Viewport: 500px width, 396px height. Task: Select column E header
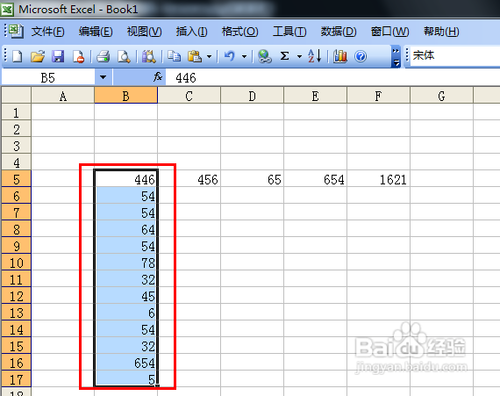[315, 96]
